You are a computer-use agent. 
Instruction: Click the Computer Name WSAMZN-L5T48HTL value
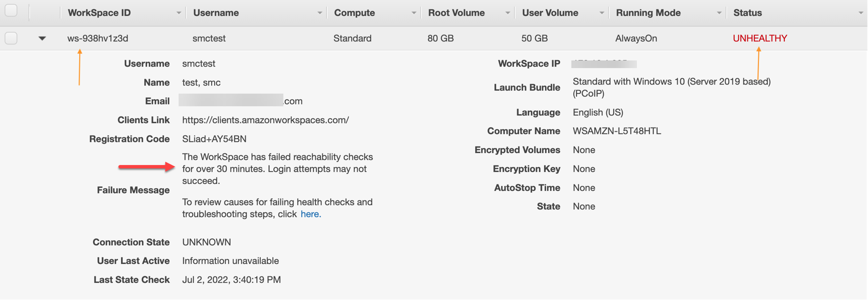click(617, 131)
